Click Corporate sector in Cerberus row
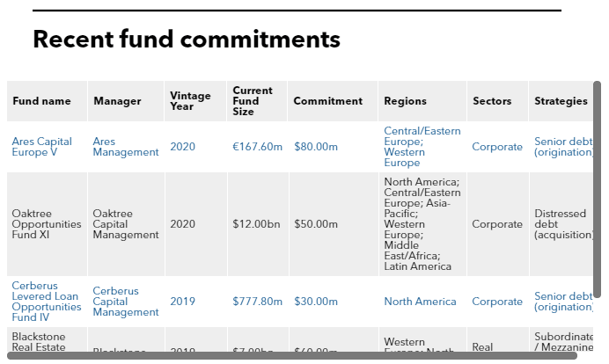Screen dimensions: 609x364 pyautogui.click(x=497, y=302)
